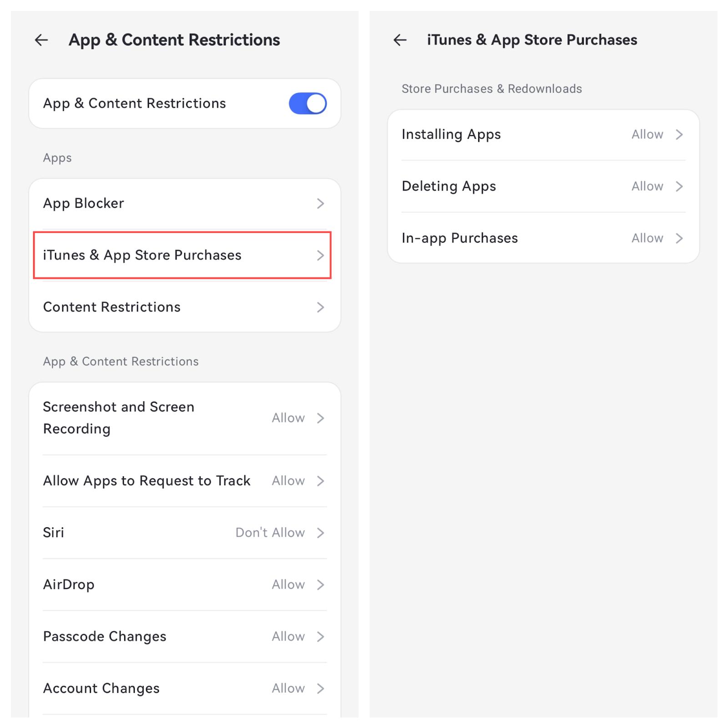Go back from App & Content Restrictions screen

click(41, 40)
